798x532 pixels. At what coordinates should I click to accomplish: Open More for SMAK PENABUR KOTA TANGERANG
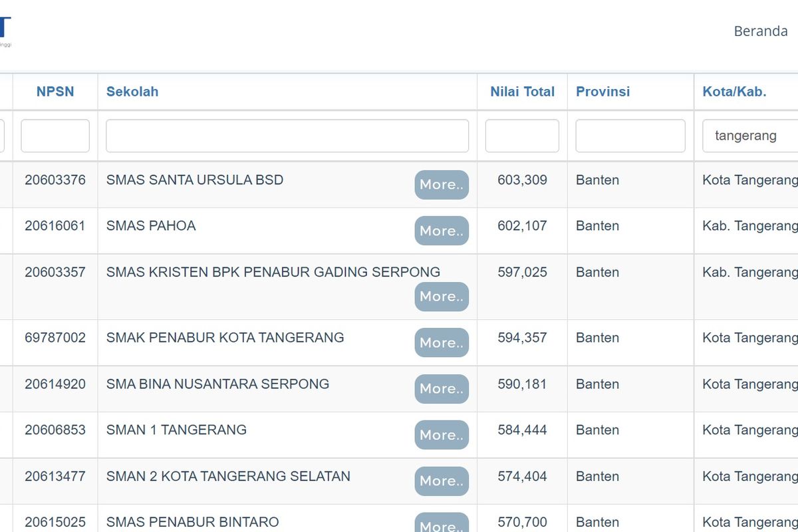pos(442,342)
